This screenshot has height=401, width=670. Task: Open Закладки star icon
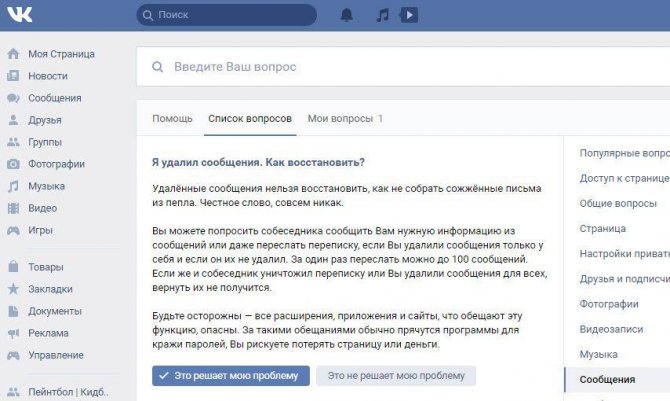(x=13, y=289)
